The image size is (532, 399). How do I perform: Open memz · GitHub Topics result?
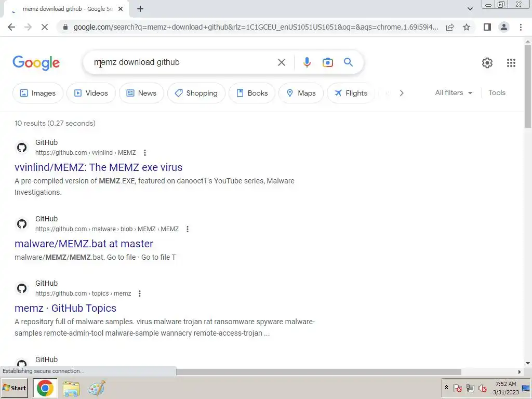[65, 308]
